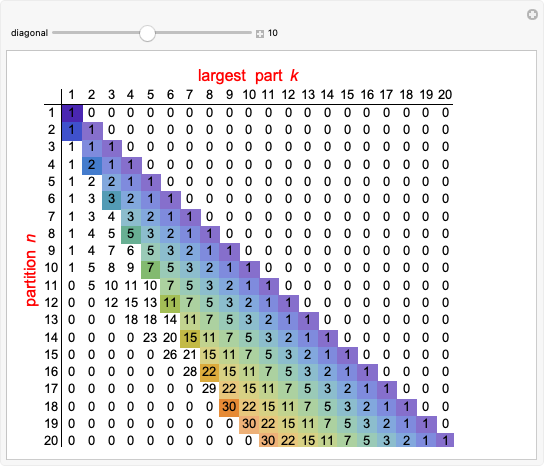Click column header 1
Screen dimensions: 544x467
(71, 95)
